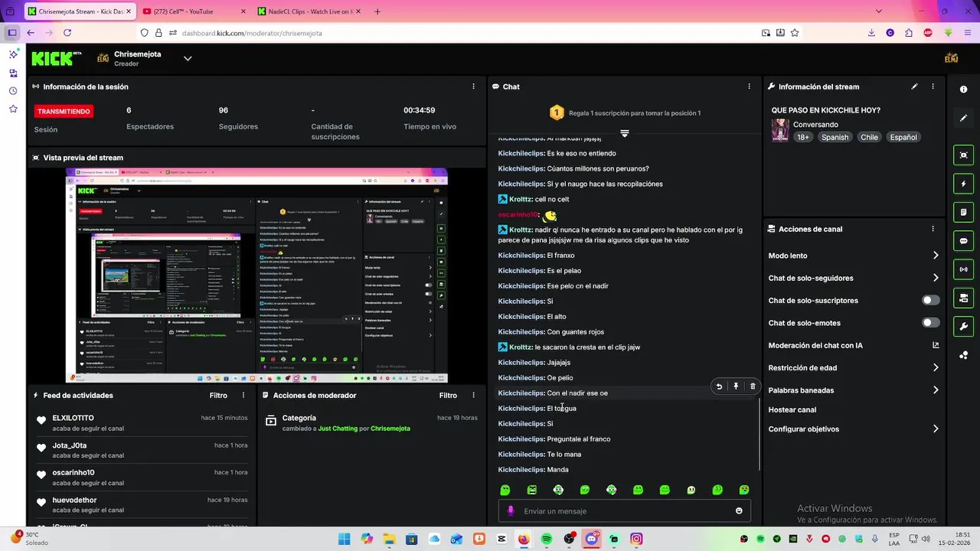Switch to YouTube Cell browser tab
This screenshot has width=980, height=551.
click(x=194, y=11)
